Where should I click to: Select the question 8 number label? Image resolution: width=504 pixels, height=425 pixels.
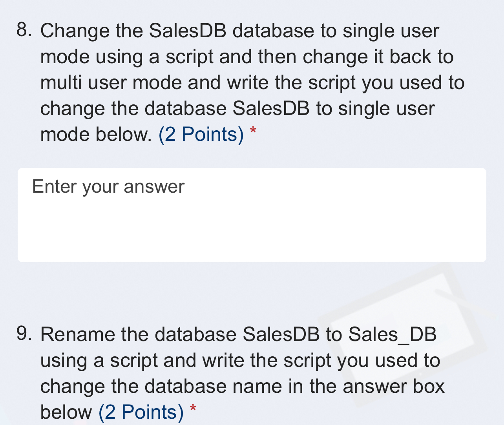pyautogui.click(x=24, y=31)
